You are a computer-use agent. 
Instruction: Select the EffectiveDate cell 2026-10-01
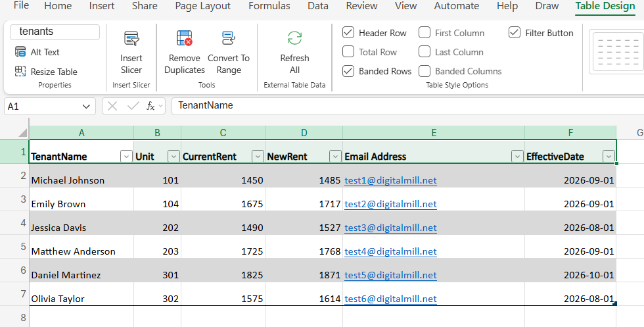tap(570, 270)
